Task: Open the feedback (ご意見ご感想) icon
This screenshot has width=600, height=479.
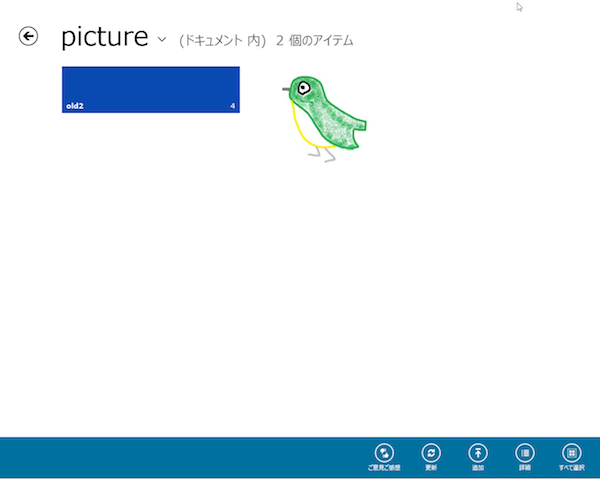Action: pos(384,453)
